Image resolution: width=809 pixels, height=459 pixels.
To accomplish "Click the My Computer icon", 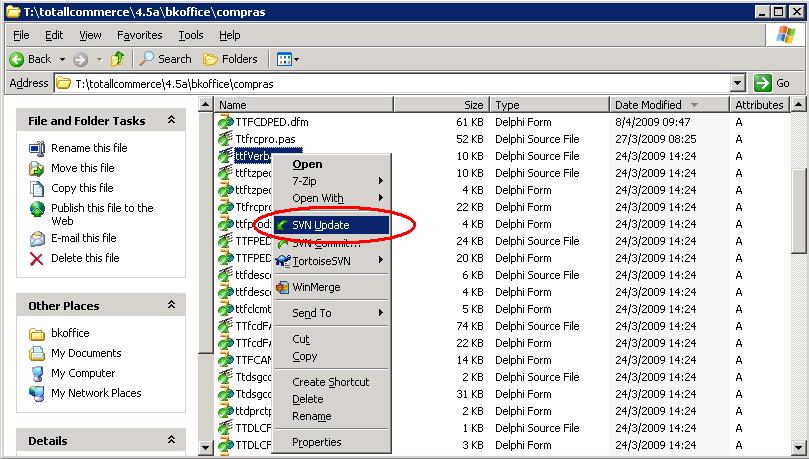I will tap(37, 373).
